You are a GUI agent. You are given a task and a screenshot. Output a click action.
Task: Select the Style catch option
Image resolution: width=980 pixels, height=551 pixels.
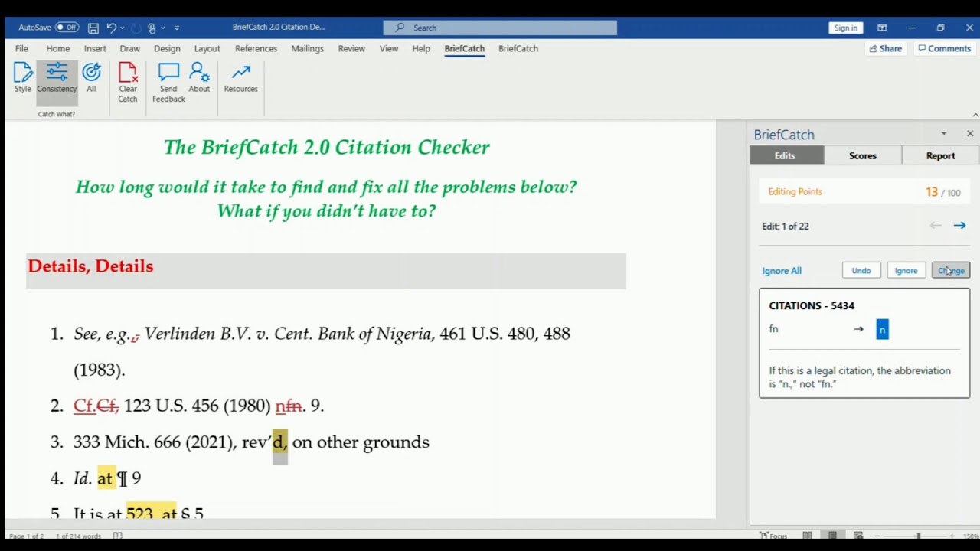(x=22, y=79)
